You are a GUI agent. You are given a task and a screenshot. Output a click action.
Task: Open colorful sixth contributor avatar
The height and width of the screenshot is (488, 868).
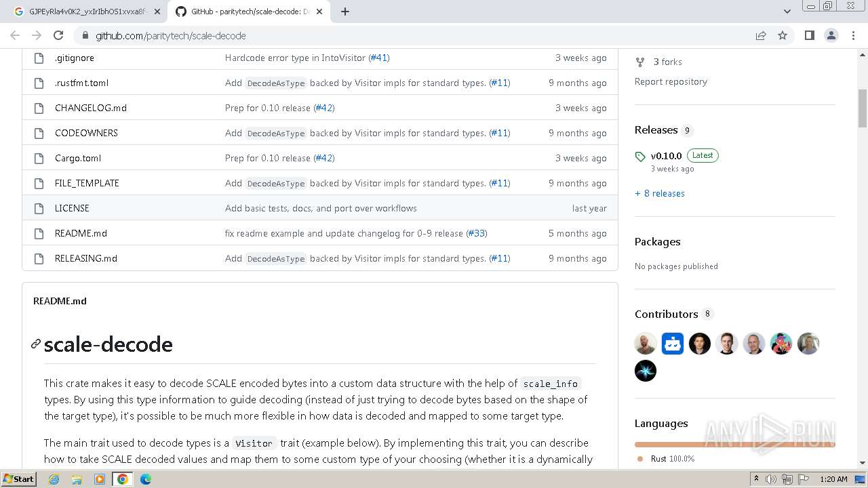pos(781,344)
